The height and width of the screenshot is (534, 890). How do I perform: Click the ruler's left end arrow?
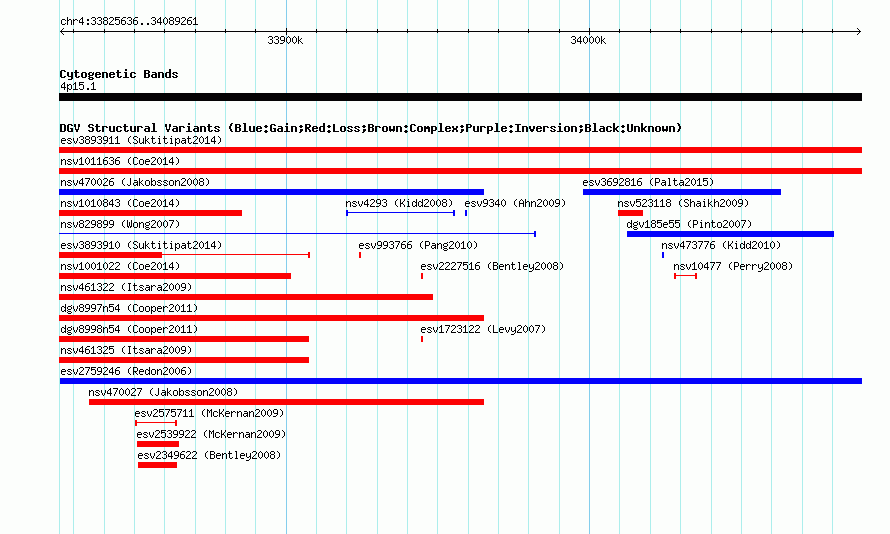pyautogui.click(x=62, y=31)
